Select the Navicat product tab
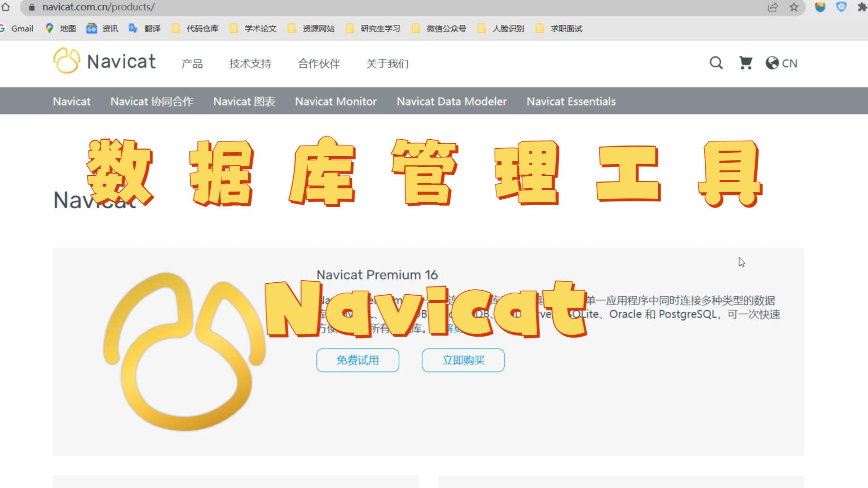 (71, 101)
